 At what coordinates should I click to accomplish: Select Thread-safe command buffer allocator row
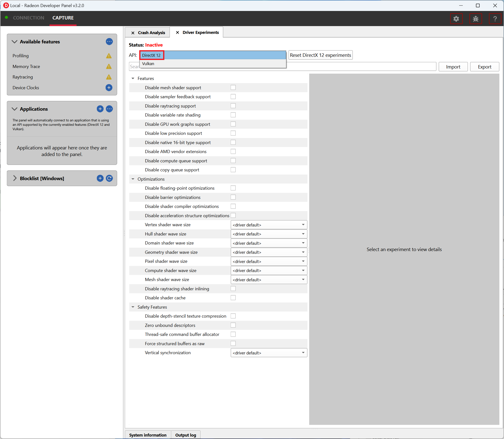(218, 334)
